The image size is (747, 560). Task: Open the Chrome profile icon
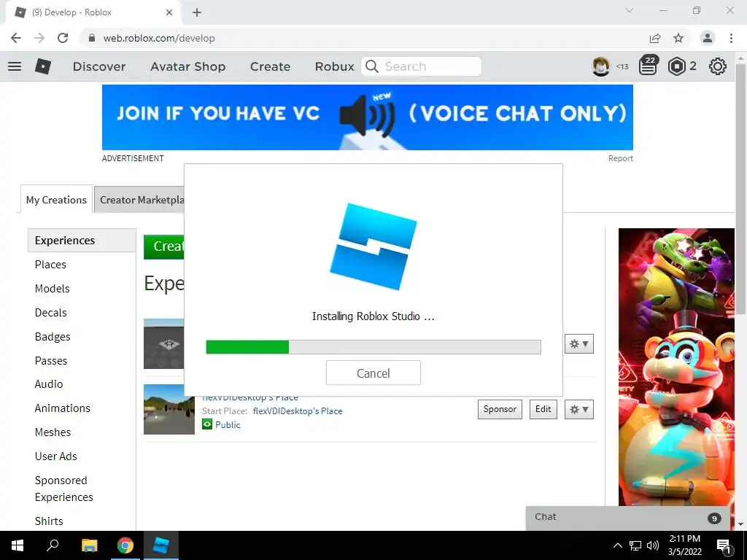point(708,38)
